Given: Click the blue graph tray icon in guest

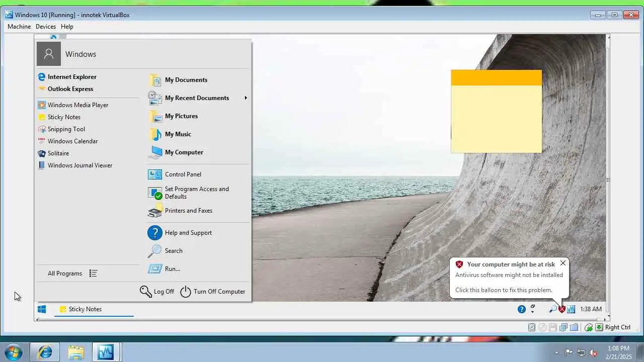Looking at the screenshot, I should point(571,309).
